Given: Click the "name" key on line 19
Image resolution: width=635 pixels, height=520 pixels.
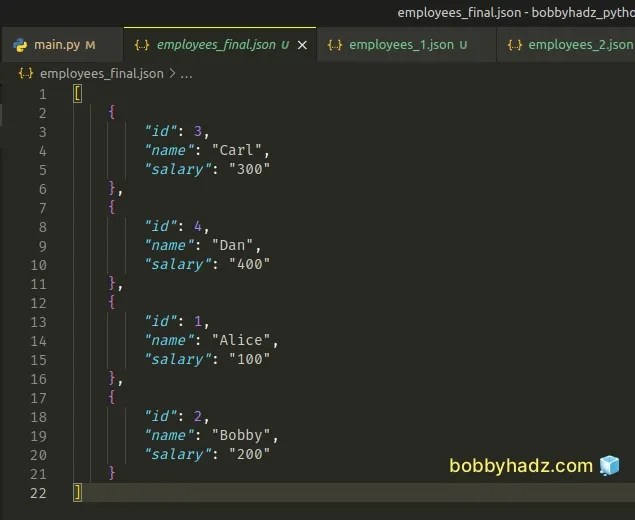Looking at the screenshot, I should pos(170,435).
